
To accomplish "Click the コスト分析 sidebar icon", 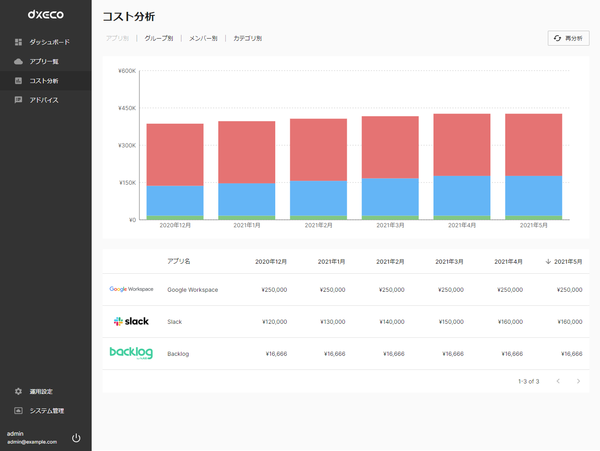I will [x=18, y=81].
